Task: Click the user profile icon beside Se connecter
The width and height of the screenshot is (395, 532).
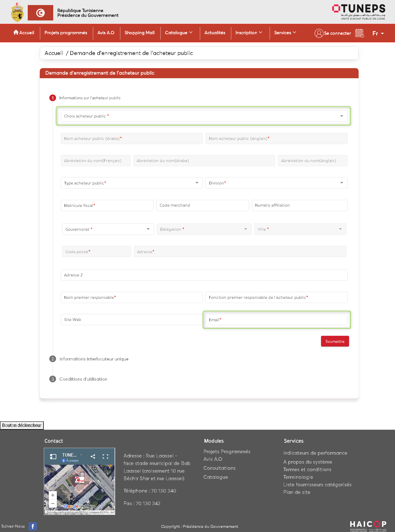Action: click(319, 33)
